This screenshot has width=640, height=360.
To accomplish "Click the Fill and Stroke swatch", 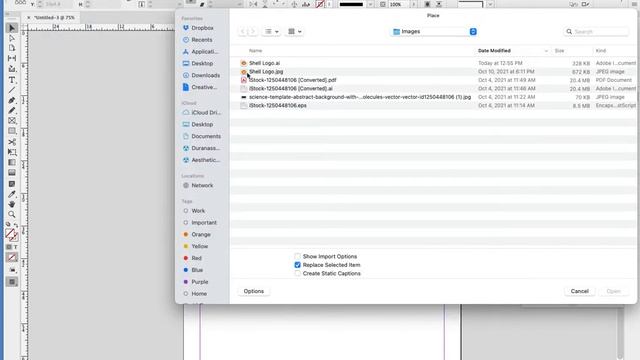I will 11,235.
